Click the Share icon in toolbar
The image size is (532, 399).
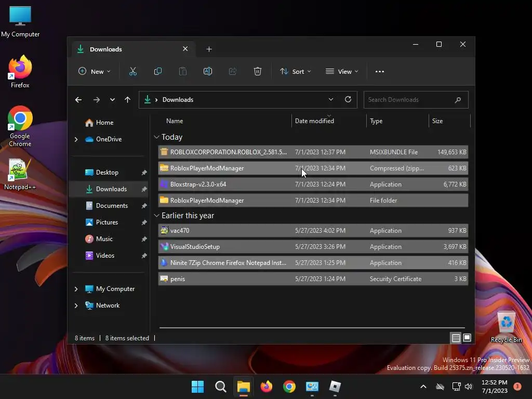pyautogui.click(x=233, y=72)
